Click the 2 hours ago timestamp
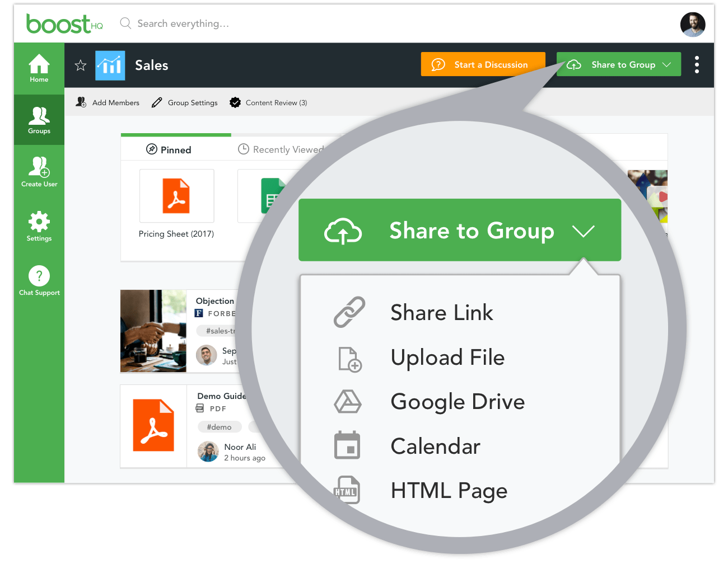728x564 pixels. pyautogui.click(x=245, y=458)
